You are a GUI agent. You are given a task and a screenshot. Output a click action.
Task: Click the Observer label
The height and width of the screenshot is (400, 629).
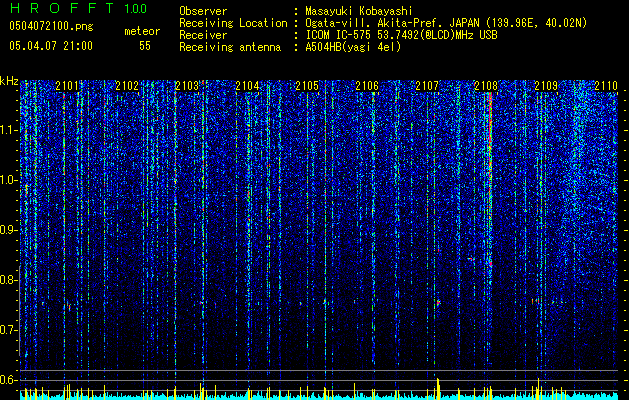(x=203, y=11)
